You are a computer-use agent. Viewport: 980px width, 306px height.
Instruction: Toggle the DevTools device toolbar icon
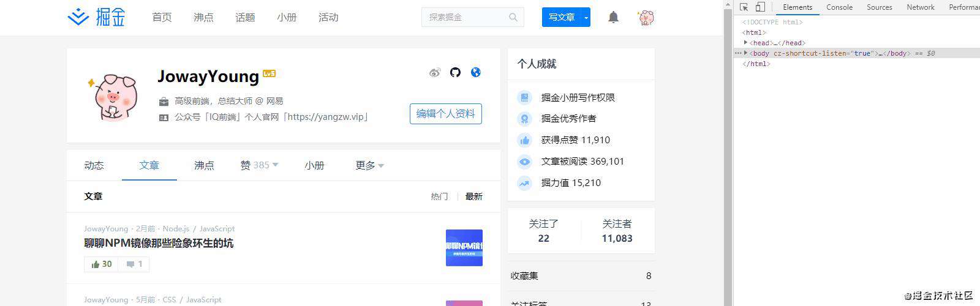pos(759,7)
